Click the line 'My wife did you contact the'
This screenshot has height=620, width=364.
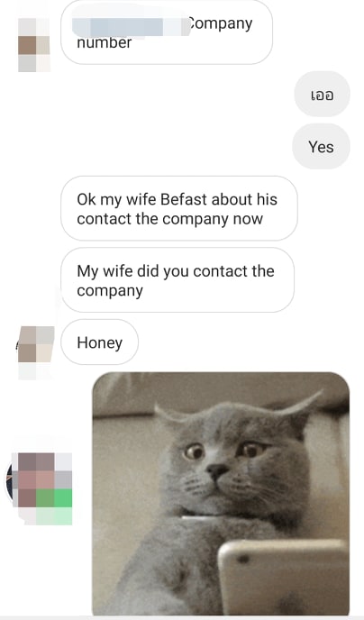(x=176, y=271)
